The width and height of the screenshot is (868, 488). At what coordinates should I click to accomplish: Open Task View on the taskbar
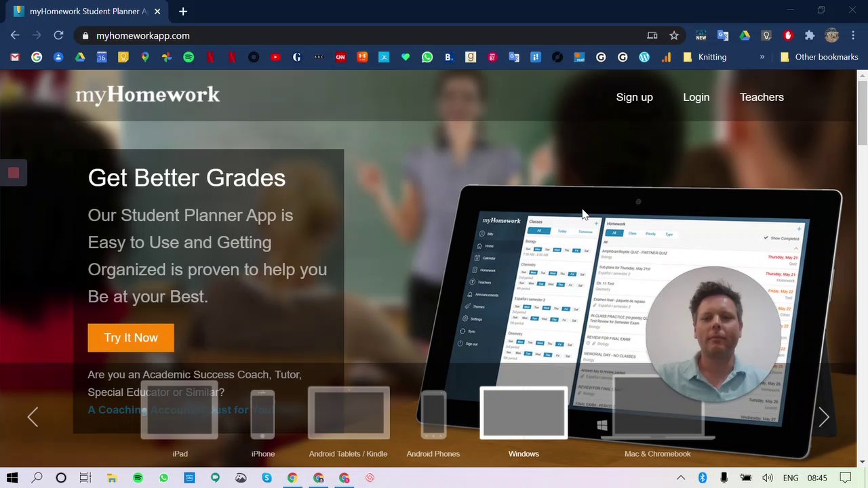(x=85, y=478)
